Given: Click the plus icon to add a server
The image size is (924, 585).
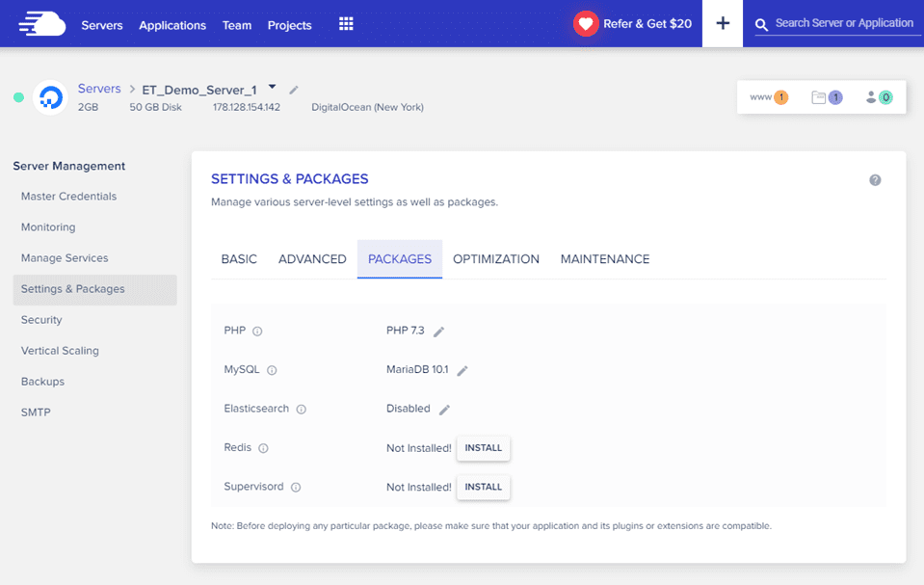Looking at the screenshot, I should 722,23.
